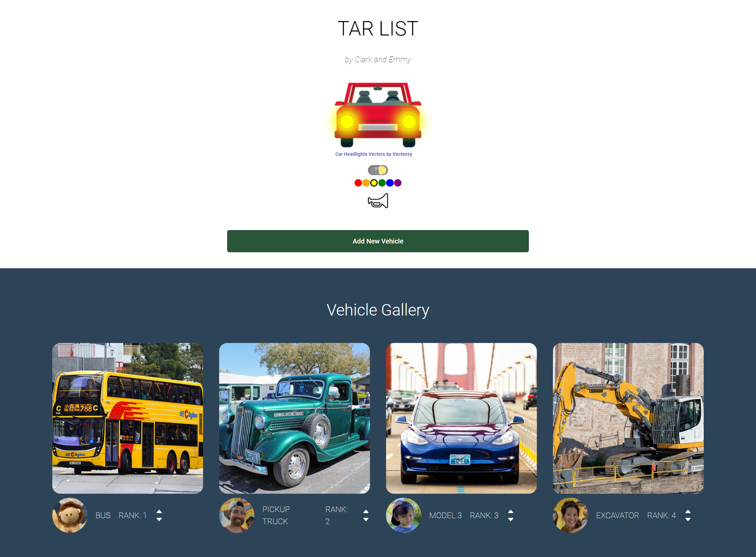The image size is (756, 557).
Task: Click the red car headlights image
Action: click(378, 114)
